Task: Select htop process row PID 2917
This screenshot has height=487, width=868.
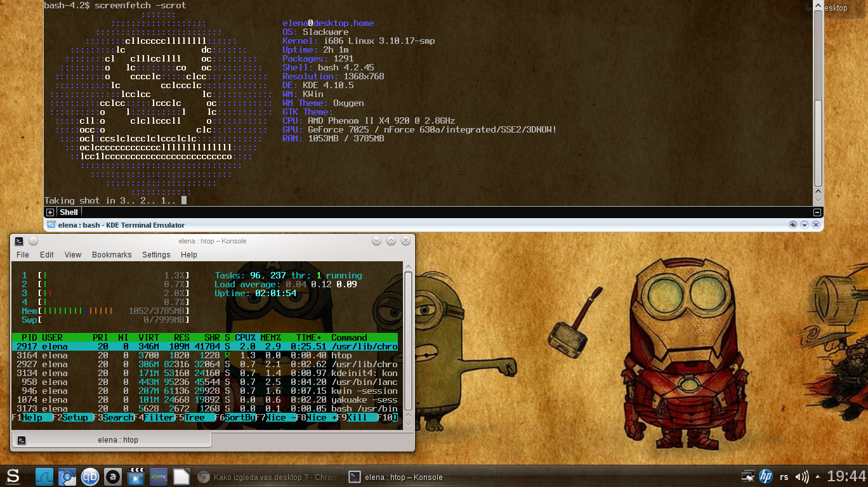Action: 205,346
